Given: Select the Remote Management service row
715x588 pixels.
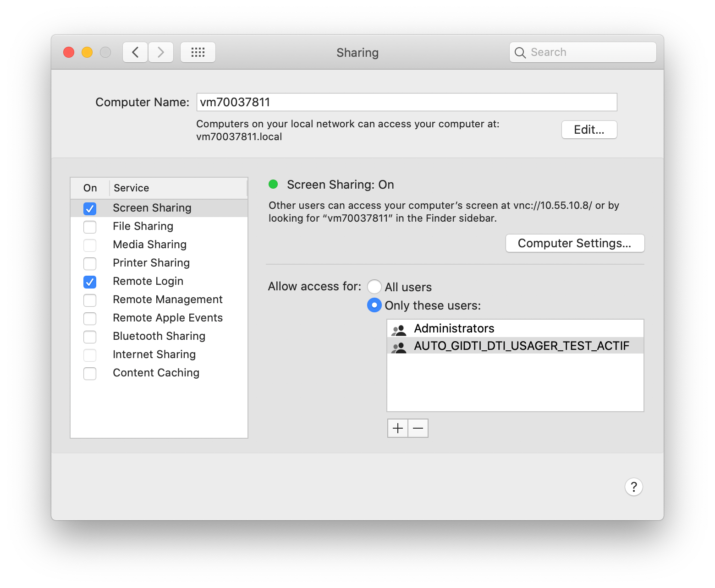Looking at the screenshot, I should pos(159,299).
